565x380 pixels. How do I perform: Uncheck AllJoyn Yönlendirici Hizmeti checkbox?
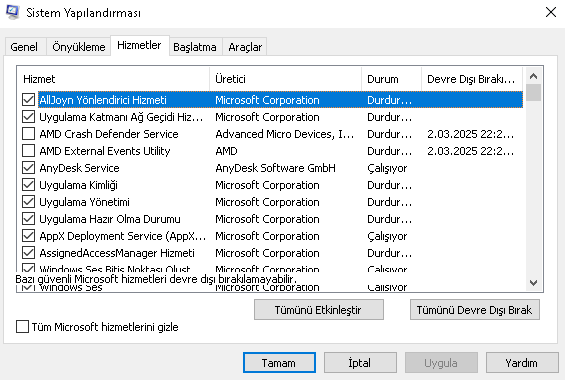point(28,100)
